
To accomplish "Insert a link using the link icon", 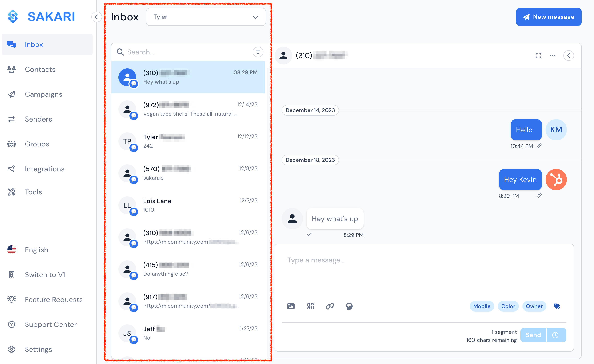I will point(330,306).
